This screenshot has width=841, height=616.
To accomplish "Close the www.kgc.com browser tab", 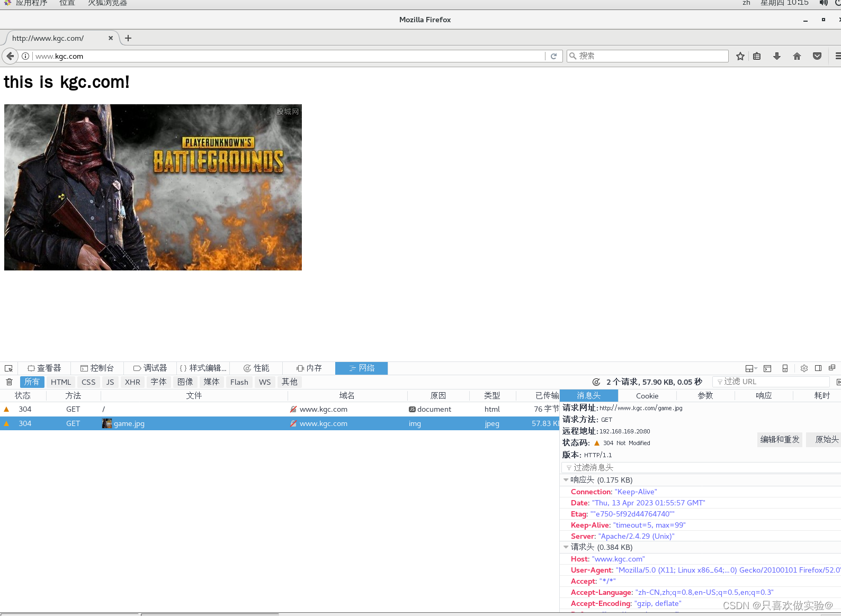I will (111, 38).
